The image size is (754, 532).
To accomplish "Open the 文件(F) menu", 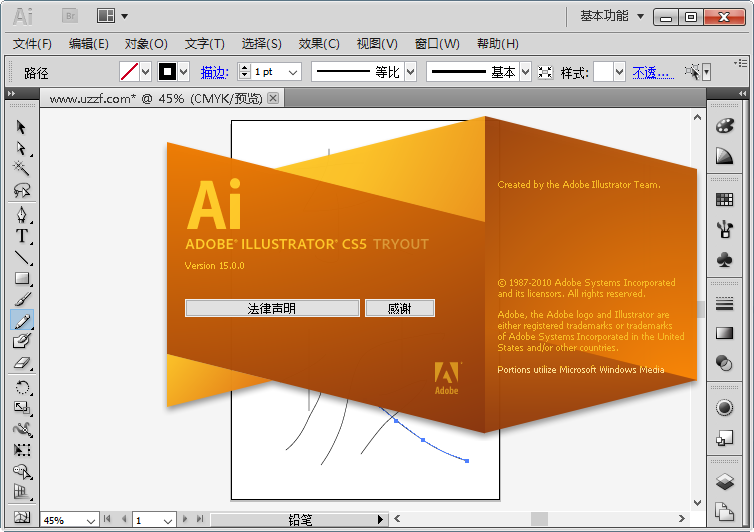I will click(32, 44).
